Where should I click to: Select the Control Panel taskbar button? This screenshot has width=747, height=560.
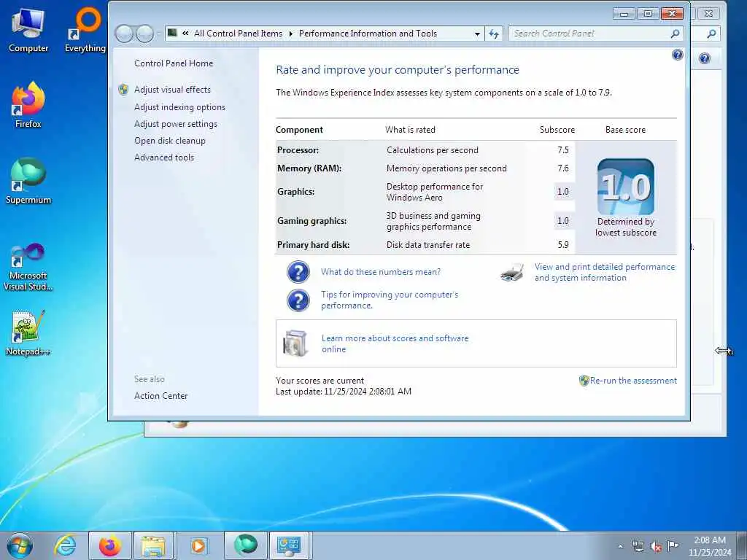(289, 545)
